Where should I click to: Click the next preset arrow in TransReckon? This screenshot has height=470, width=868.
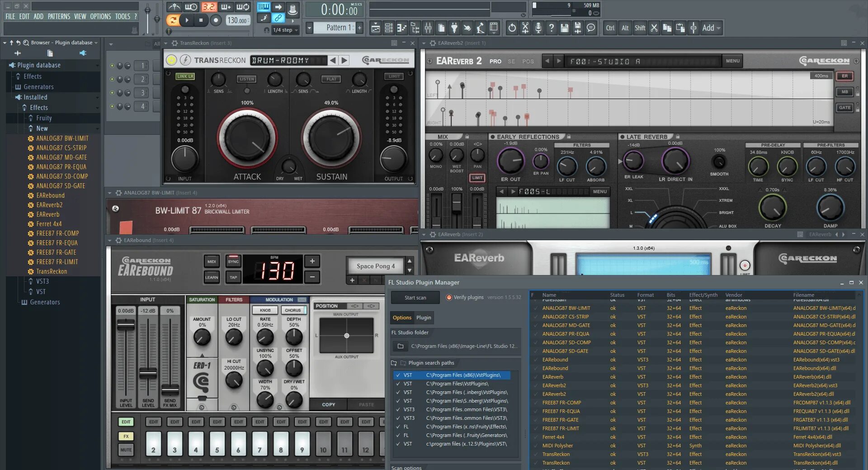(x=344, y=60)
